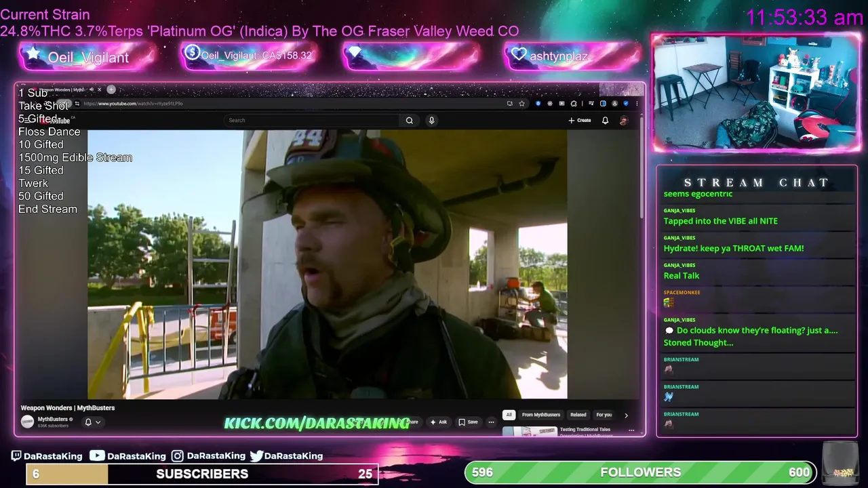Screen dimensions: 868x488
Task: Save the video to a playlist
Action: pyautogui.click(x=468, y=422)
